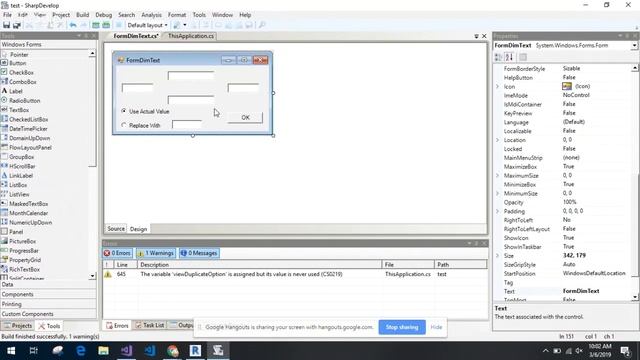Pick the Button control in the toolbox

point(18,63)
